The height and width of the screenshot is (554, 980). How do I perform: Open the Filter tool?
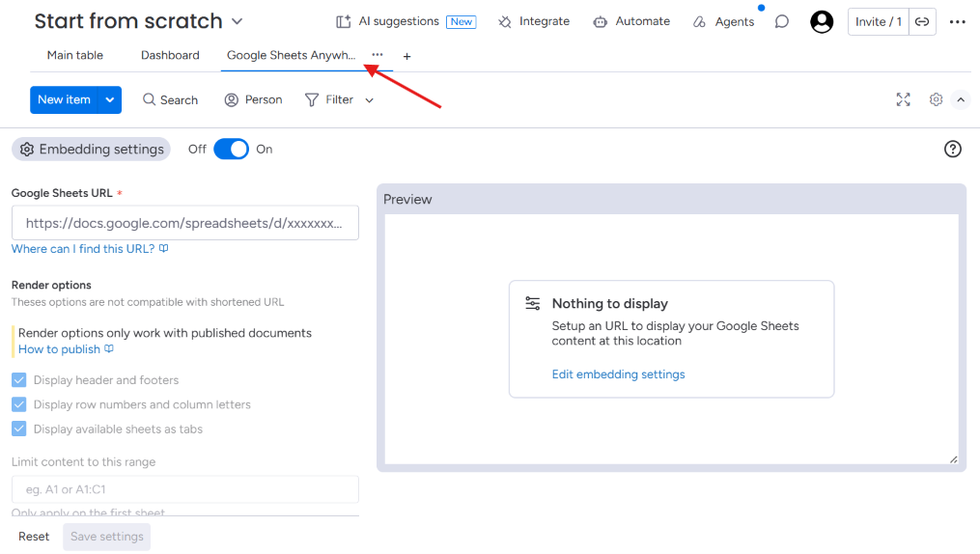[329, 100]
